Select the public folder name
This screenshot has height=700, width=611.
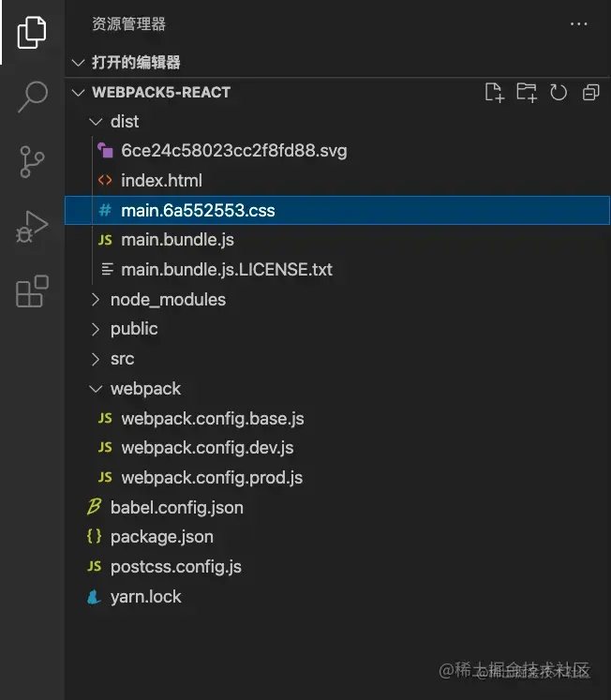tap(134, 329)
